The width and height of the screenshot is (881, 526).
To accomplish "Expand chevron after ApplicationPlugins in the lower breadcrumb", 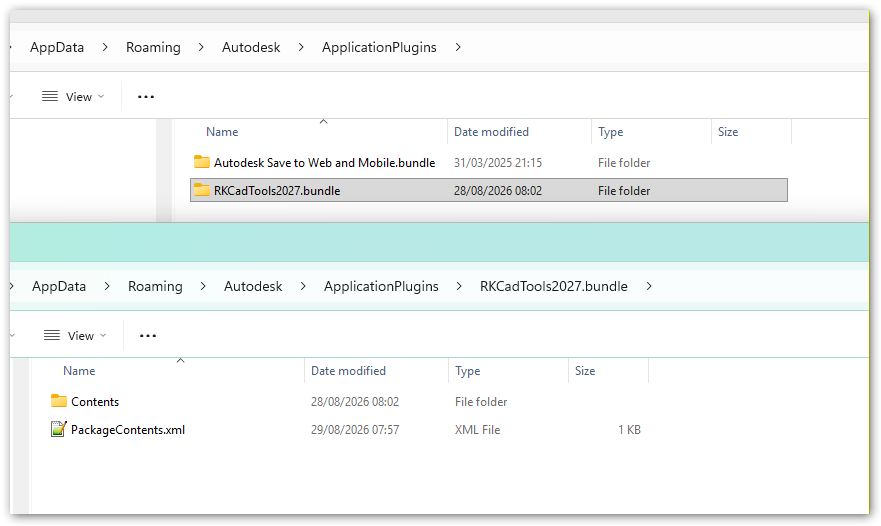I will (x=459, y=287).
